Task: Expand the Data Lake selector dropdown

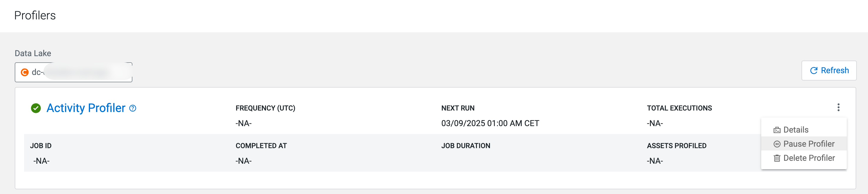Action: tap(74, 72)
